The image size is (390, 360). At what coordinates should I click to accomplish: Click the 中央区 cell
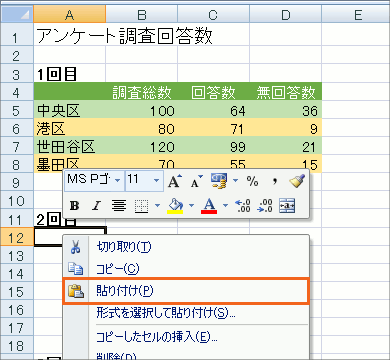point(69,110)
